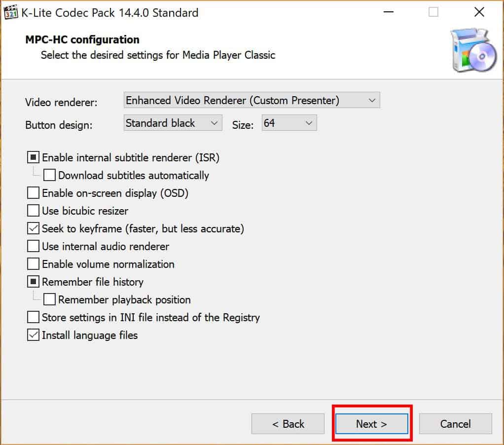Click the installer box and disc logo

click(473, 50)
